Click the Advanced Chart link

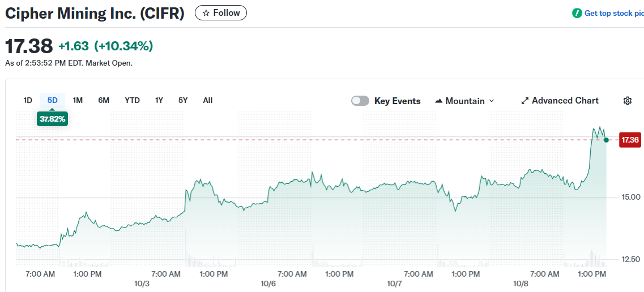pyautogui.click(x=565, y=101)
